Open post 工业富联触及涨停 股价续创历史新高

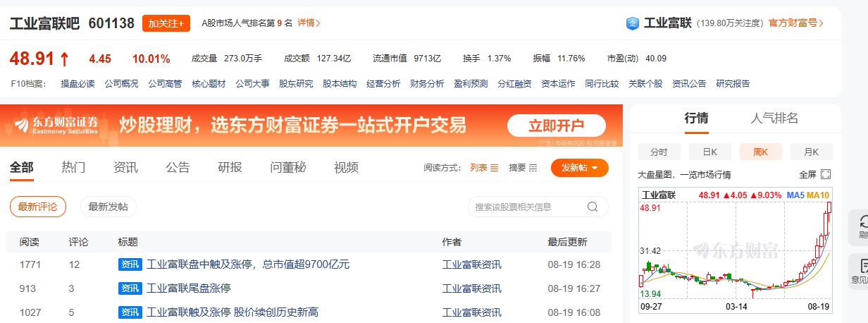(x=232, y=312)
